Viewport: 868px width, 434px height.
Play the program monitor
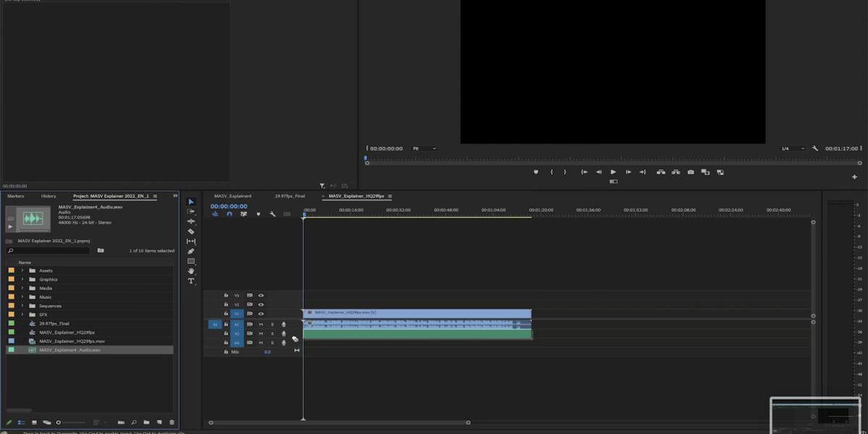613,172
